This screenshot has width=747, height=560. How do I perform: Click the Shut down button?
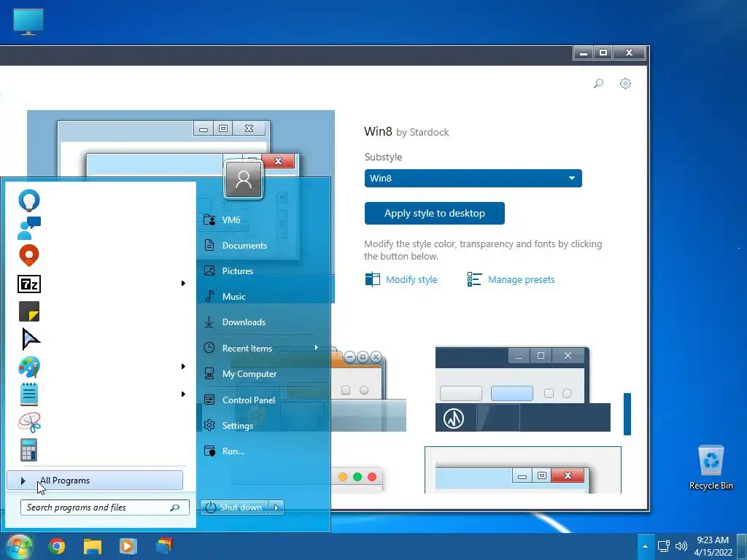coord(234,507)
